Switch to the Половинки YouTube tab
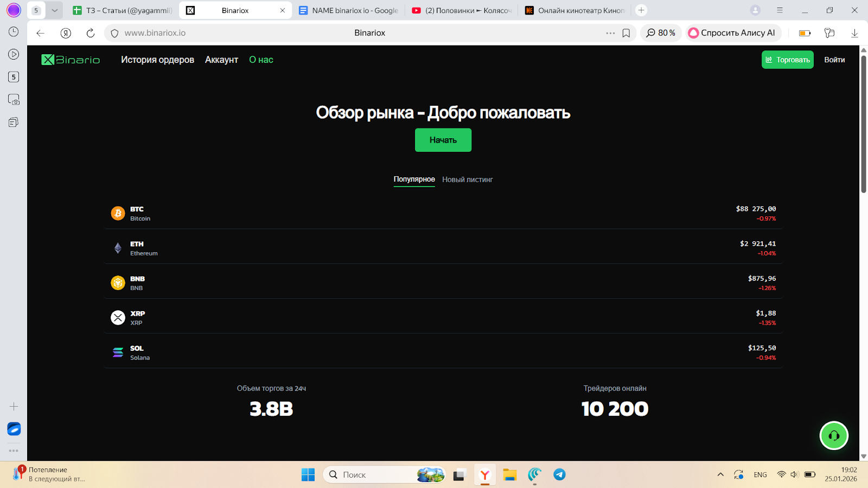868x488 pixels. click(462, 10)
